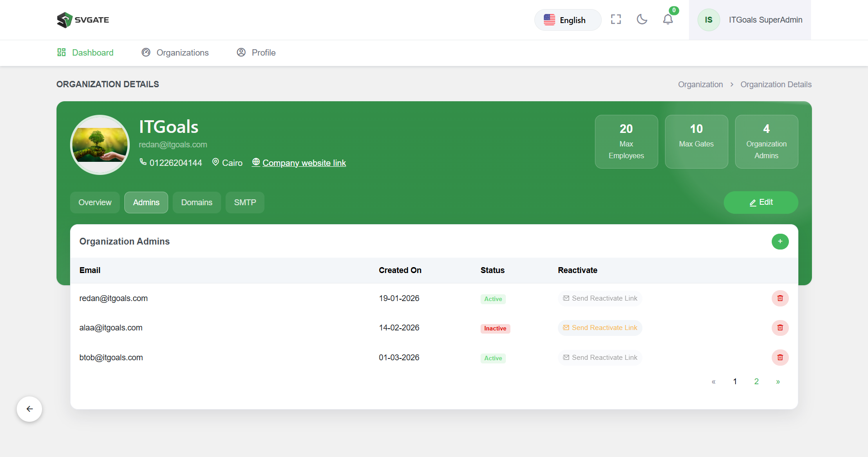The image size is (868, 457).
Task: Delete admin alaa@itgoals.com trash icon
Action: [780, 328]
